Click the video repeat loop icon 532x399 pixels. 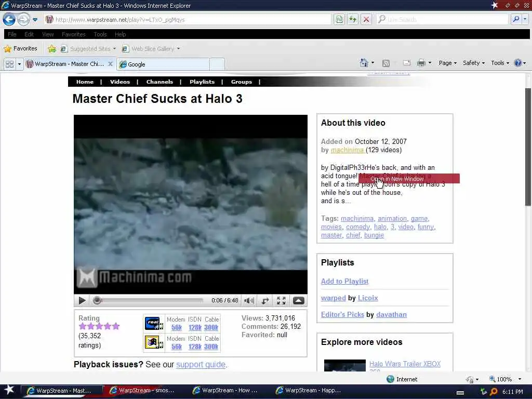point(265,300)
